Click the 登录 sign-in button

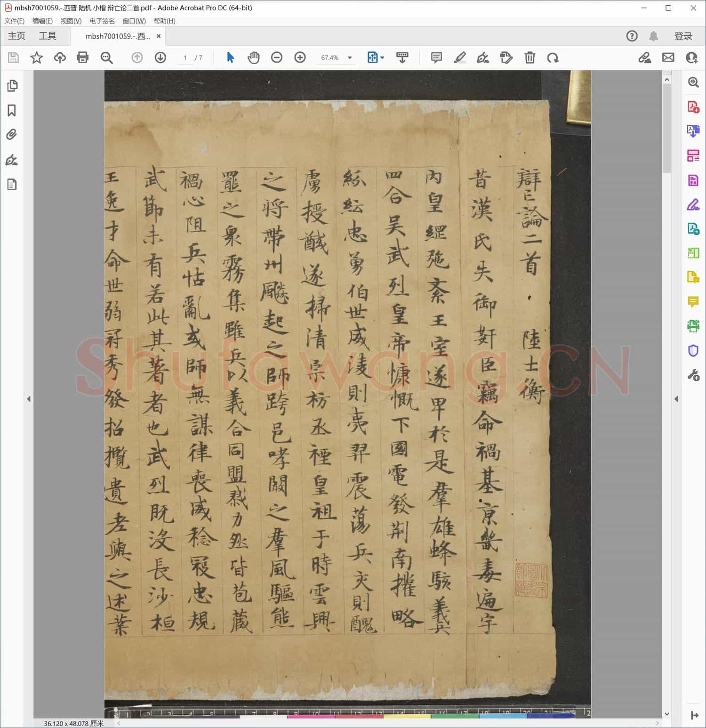pos(683,36)
